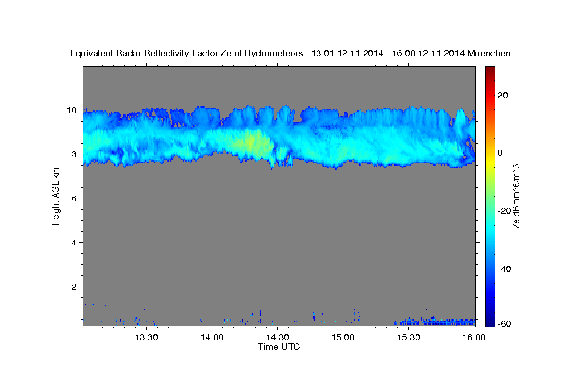Image resolution: width=588 pixels, height=392 pixels.
Task: Click the 'Height AGL km' axis label
Action: coord(56,196)
